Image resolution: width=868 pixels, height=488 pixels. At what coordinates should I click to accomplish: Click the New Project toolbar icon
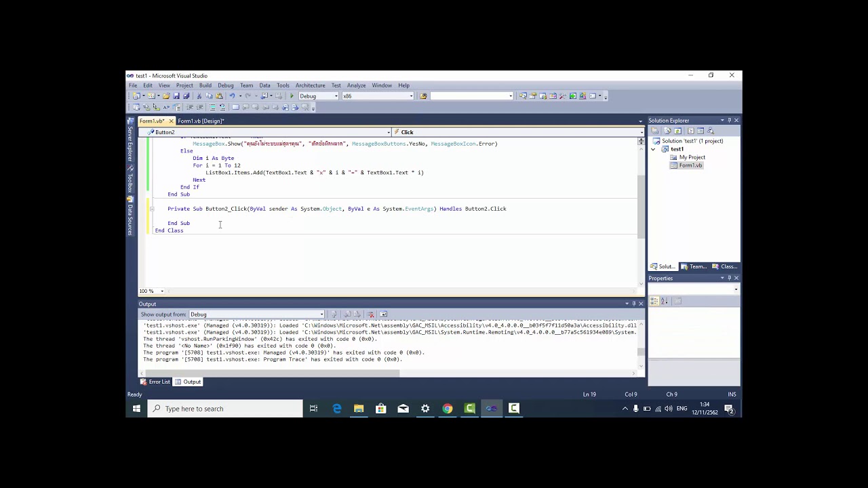[x=136, y=96]
